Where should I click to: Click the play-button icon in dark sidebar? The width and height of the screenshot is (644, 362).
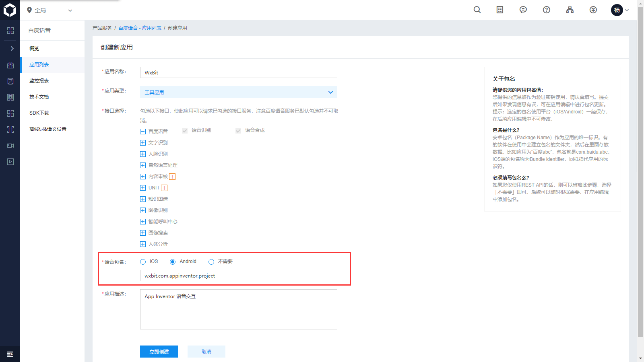10,162
